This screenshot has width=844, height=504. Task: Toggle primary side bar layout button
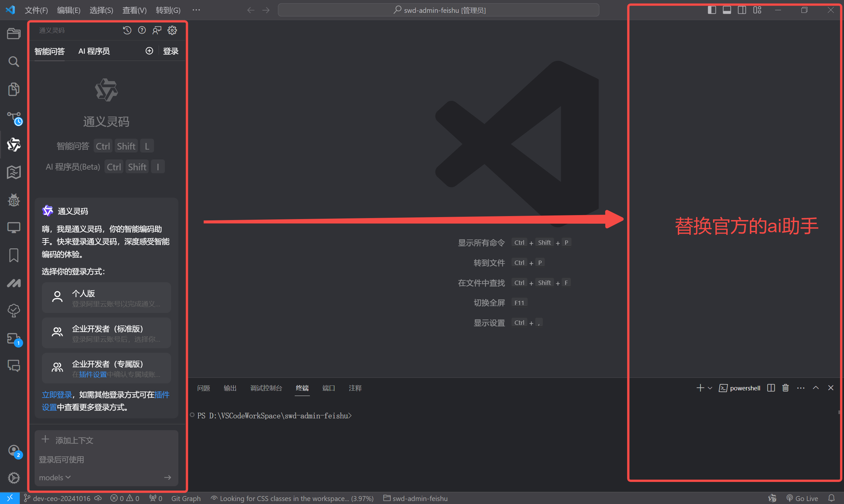(x=712, y=10)
